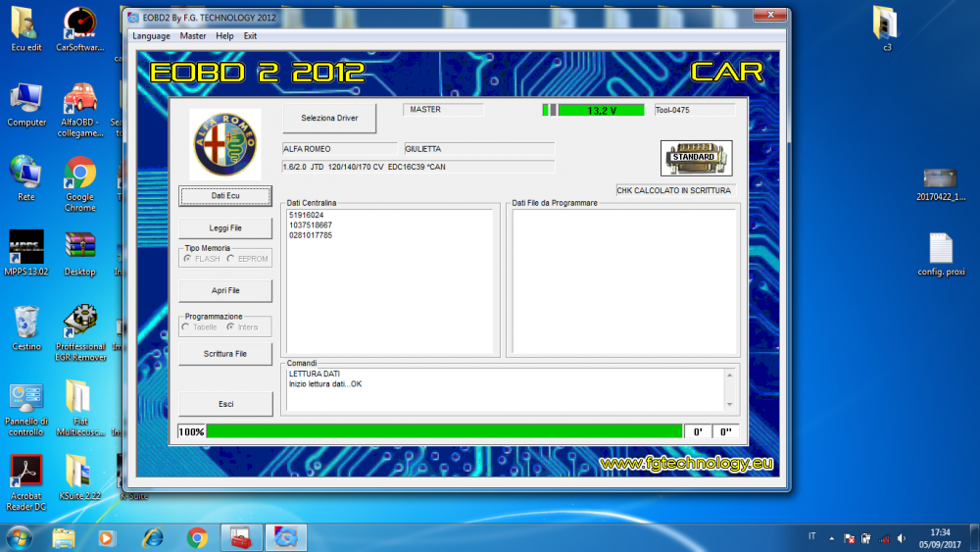
Task: Select the 51916024 line in Dati Centralina
Action: 306,215
